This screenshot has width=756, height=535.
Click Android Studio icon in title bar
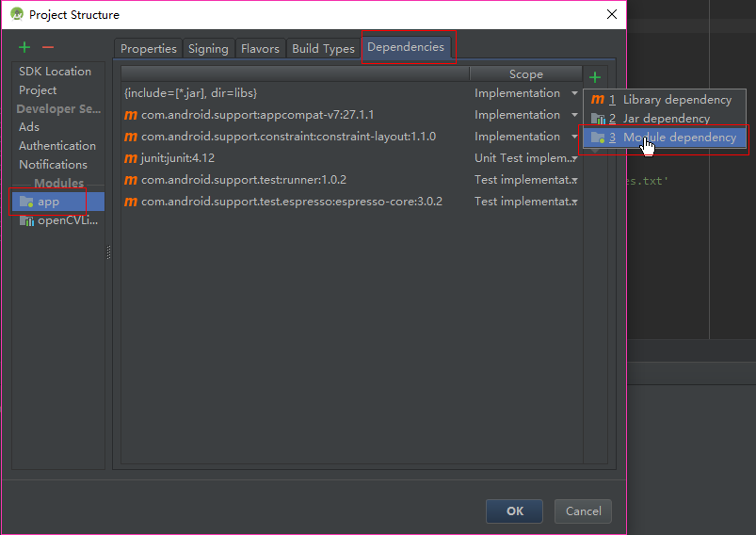pyautogui.click(x=17, y=14)
